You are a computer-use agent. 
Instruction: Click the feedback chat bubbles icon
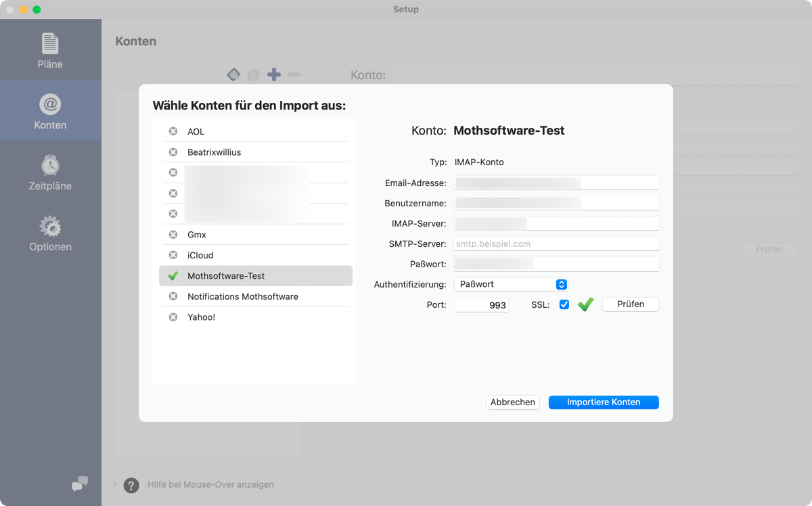coord(80,484)
